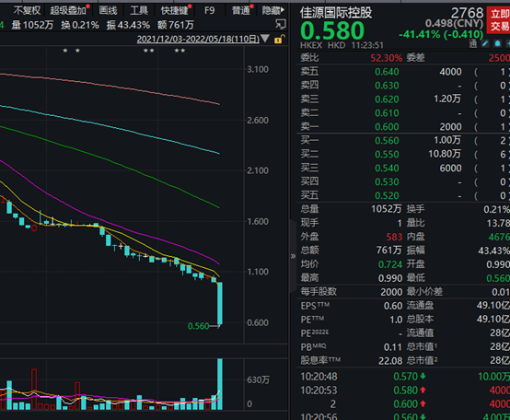Toggle the yellow date range lock icon
Screen dimensions: 510x420
279,40
